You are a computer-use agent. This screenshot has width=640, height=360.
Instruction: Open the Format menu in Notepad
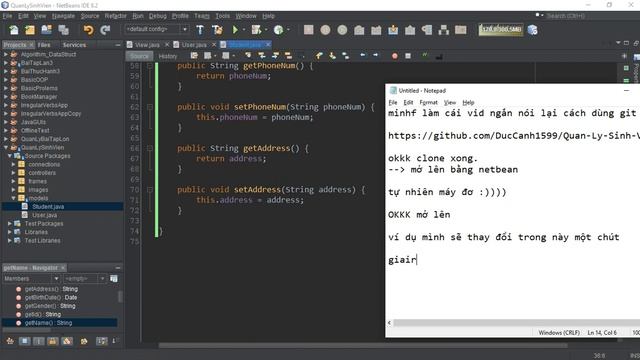[429, 102]
